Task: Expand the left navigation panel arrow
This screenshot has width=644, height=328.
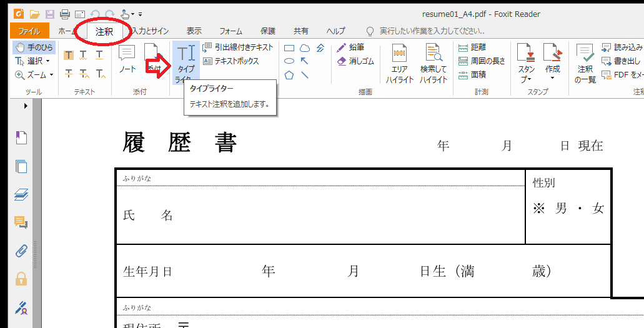Action: tap(26, 106)
